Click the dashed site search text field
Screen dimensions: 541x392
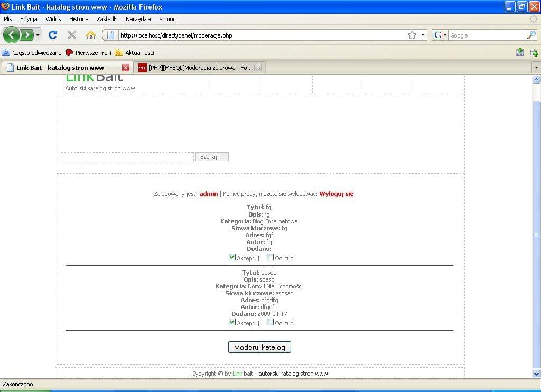coord(127,157)
